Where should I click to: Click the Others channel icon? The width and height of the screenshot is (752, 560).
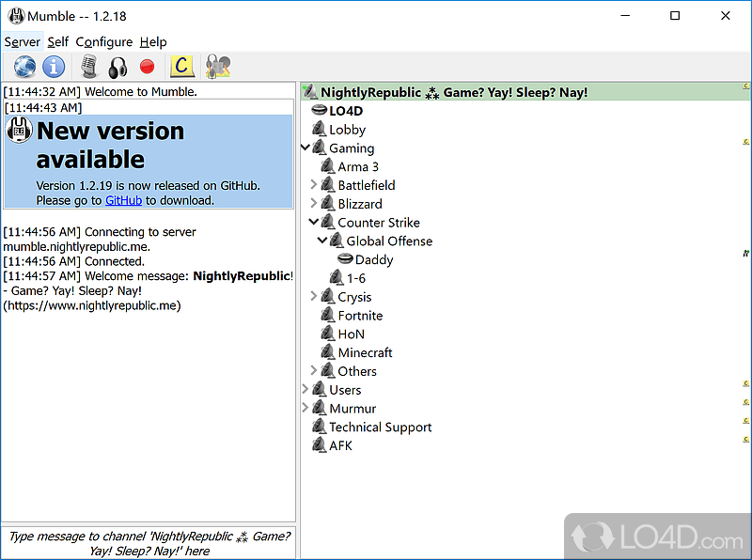tap(328, 370)
